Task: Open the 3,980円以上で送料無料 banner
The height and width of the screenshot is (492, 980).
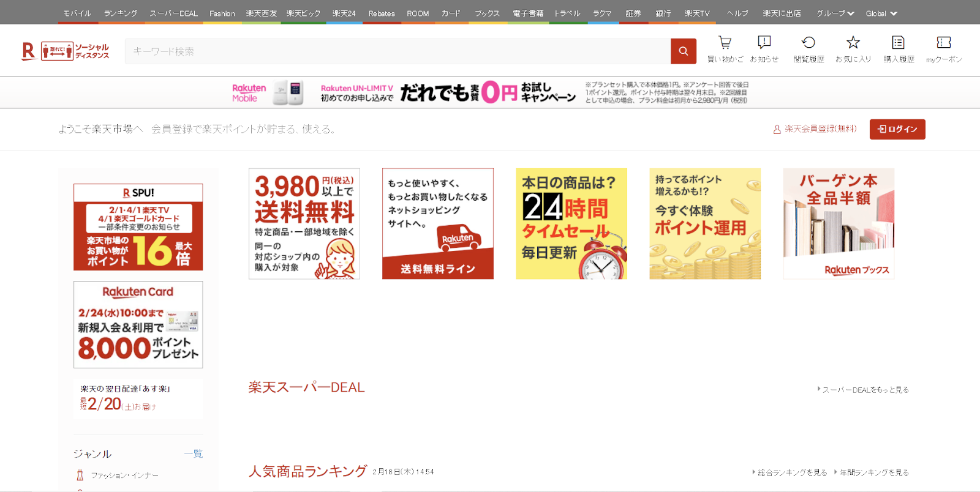Action: click(x=304, y=224)
